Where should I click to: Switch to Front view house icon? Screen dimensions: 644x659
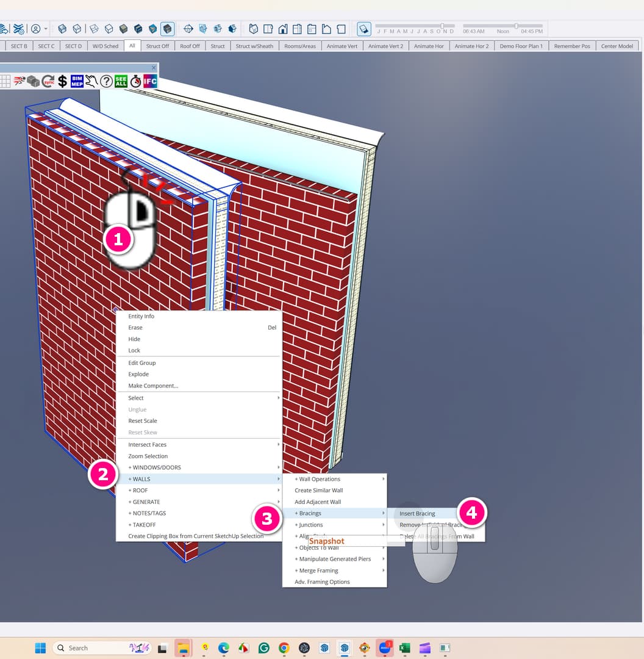click(283, 29)
